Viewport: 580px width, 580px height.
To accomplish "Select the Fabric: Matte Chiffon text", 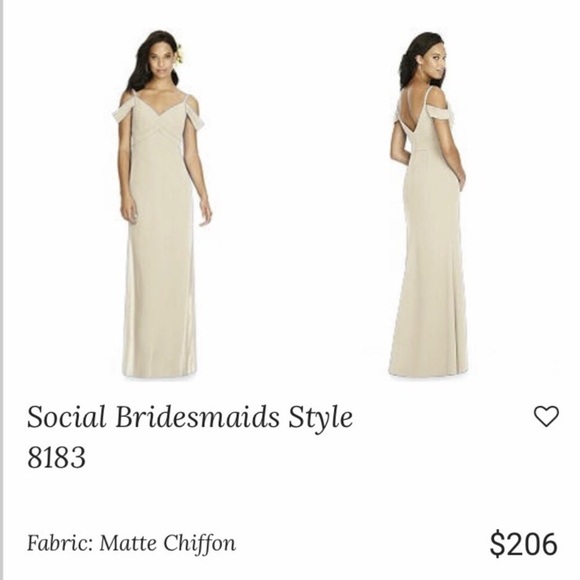I will point(131,543).
